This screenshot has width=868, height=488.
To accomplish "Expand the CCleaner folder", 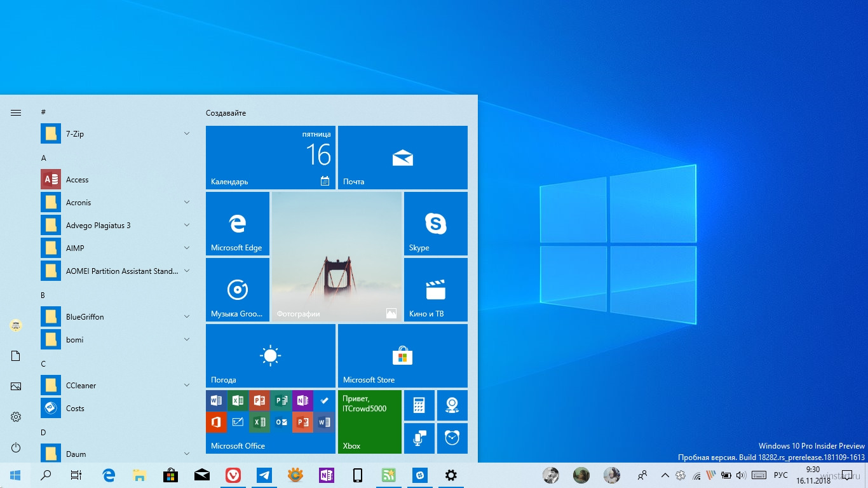I will pos(116,386).
